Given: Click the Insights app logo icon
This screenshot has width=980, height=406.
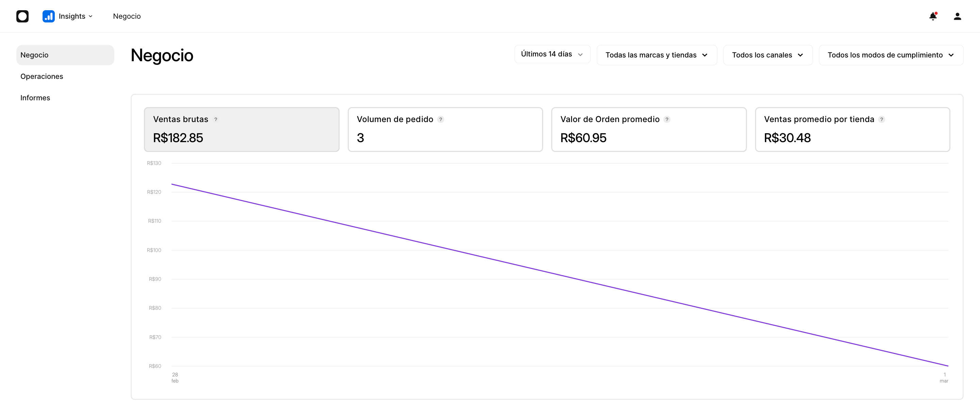Looking at the screenshot, I should (48, 16).
